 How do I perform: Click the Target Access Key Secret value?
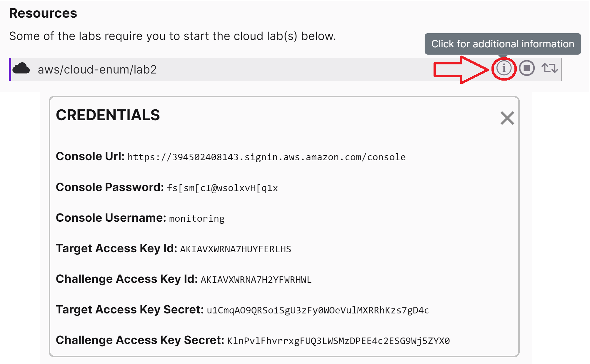point(318,310)
